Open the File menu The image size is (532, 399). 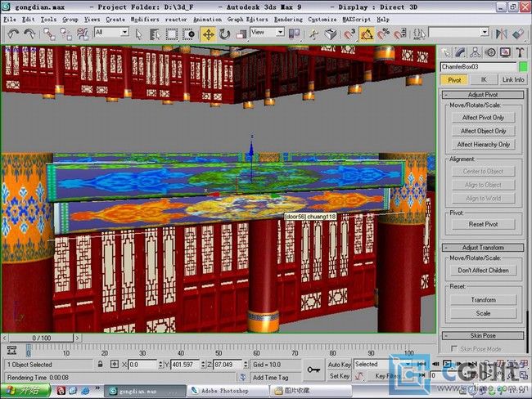pyautogui.click(x=10, y=20)
